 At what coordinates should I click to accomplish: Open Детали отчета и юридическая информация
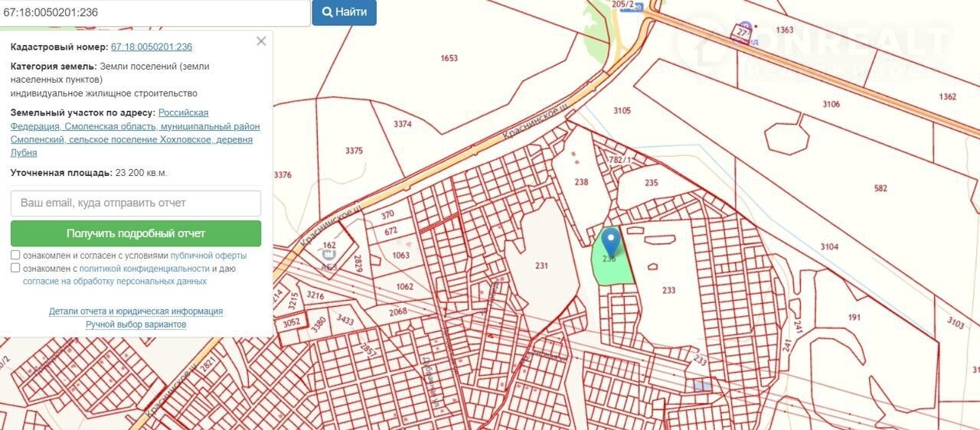tap(136, 311)
